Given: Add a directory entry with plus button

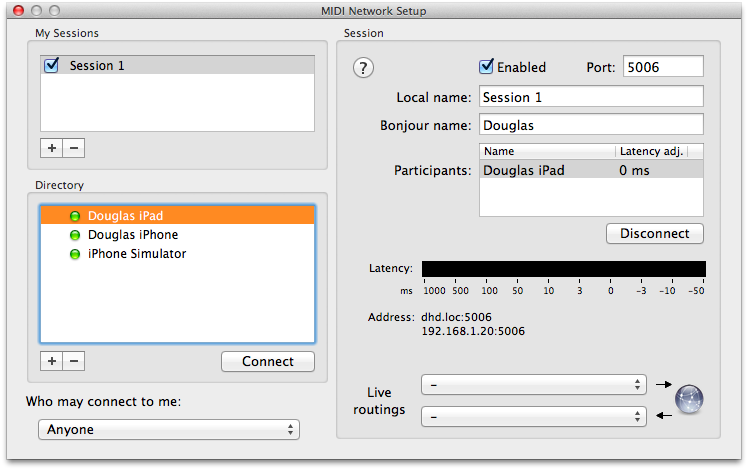Looking at the screenshot, I should 51,361.
